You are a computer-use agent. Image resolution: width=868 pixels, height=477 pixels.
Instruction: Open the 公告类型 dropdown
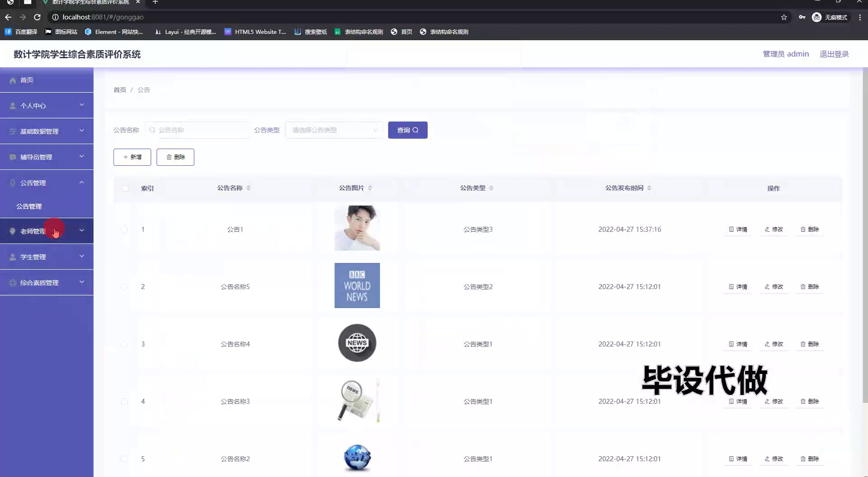coord(334,130)
